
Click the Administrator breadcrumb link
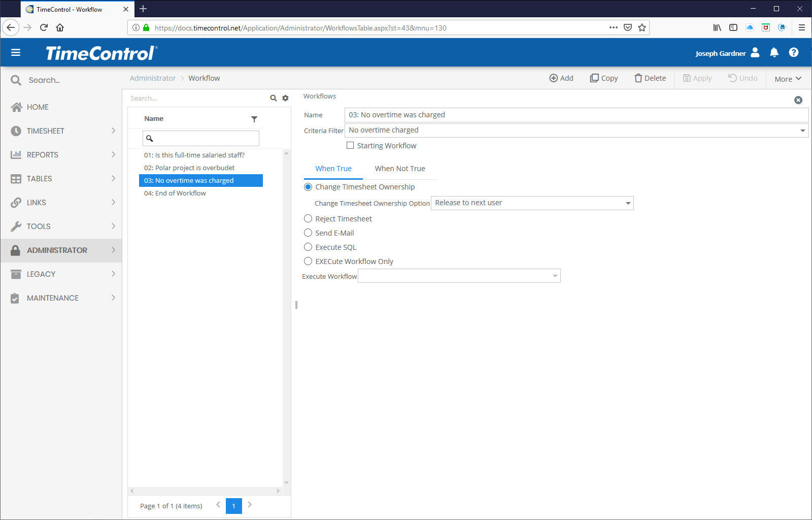[153, 78]
